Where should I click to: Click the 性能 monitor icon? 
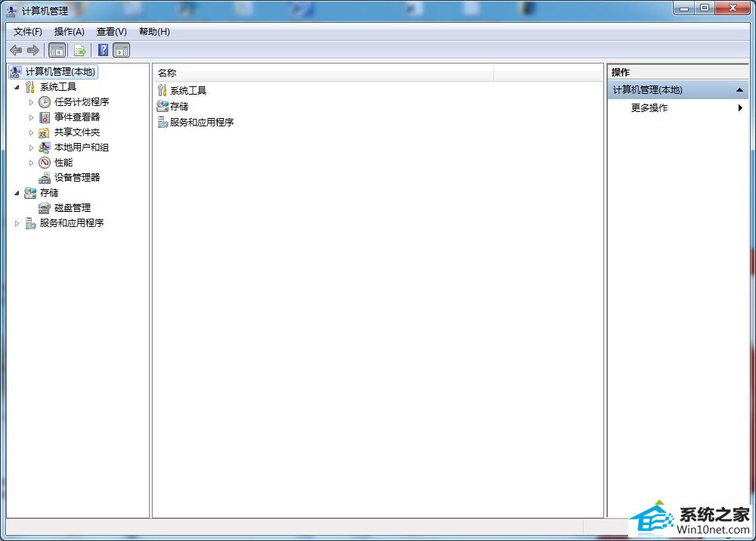(45, 163)
